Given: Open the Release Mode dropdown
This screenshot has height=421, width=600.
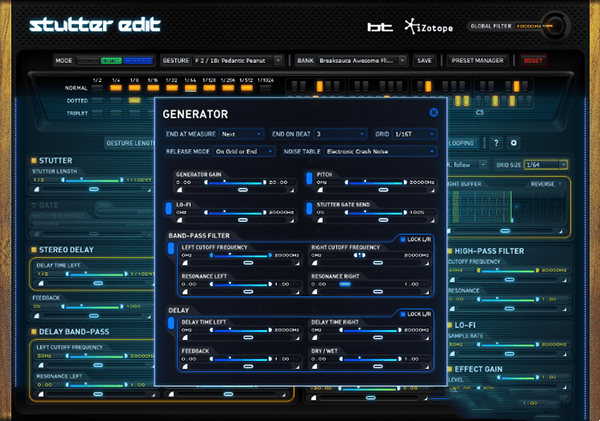Looking at the screenshot, I should tap(239, 151).
